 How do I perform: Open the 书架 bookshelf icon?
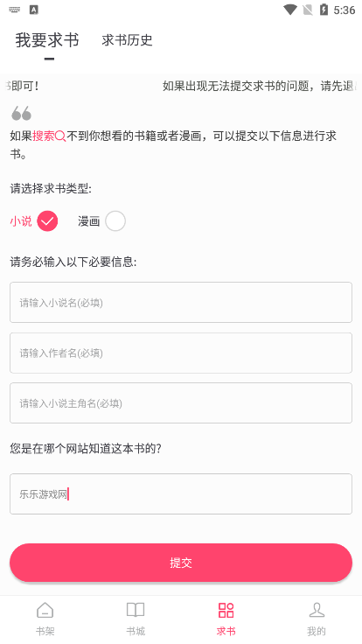45,611
